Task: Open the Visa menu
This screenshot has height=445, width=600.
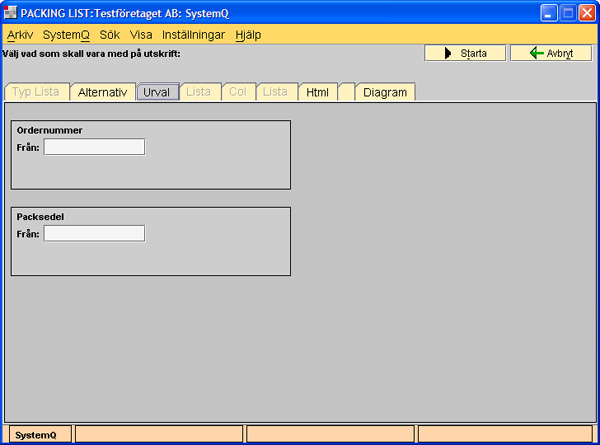Action: 141,35
